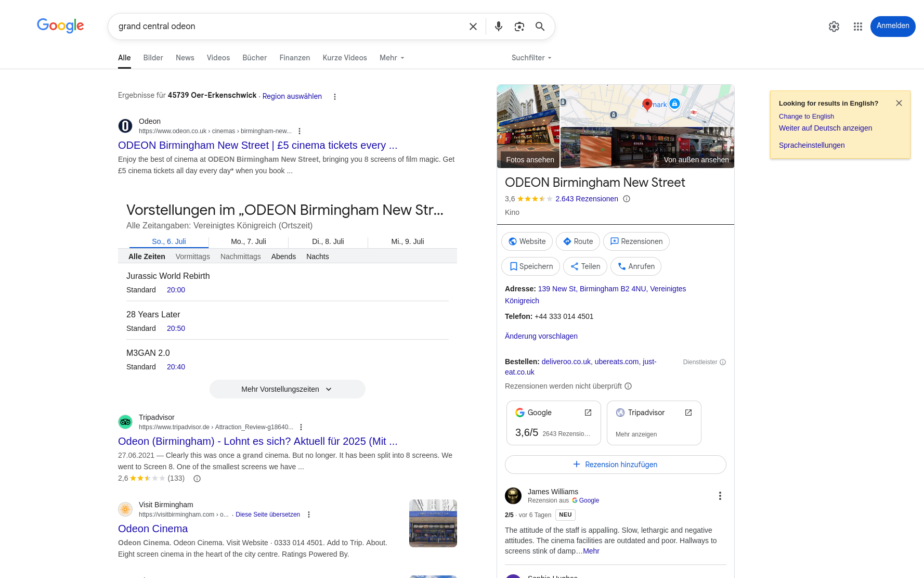Select showtimes for Di., 8. Juli
The width and height of the screenshot is (924, 578).
click(x=328, y=241)
